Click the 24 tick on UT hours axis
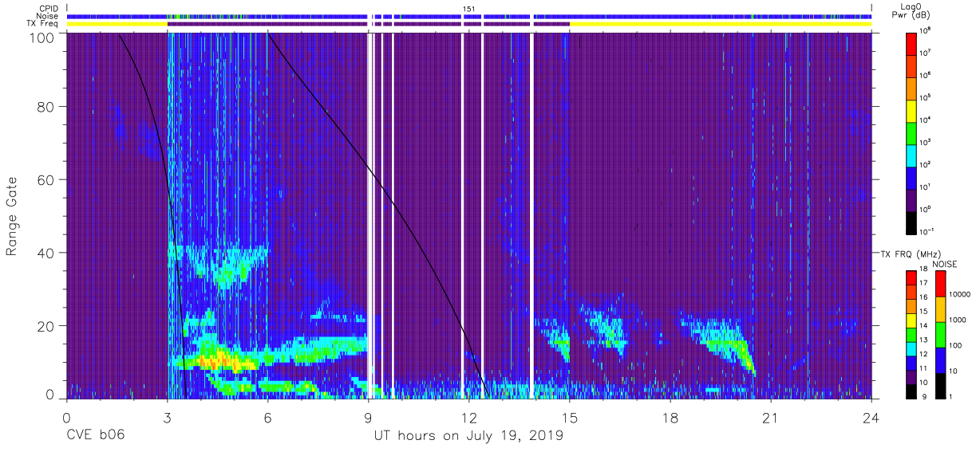980x452 pixels. click(871, 417)
